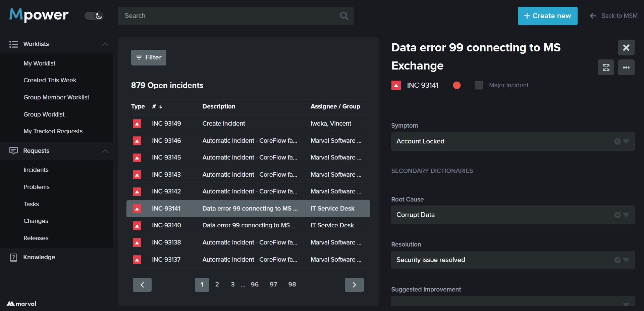The image size is (644, 311).
Task: Click the search magnifier icon
Action: [344, 16]
